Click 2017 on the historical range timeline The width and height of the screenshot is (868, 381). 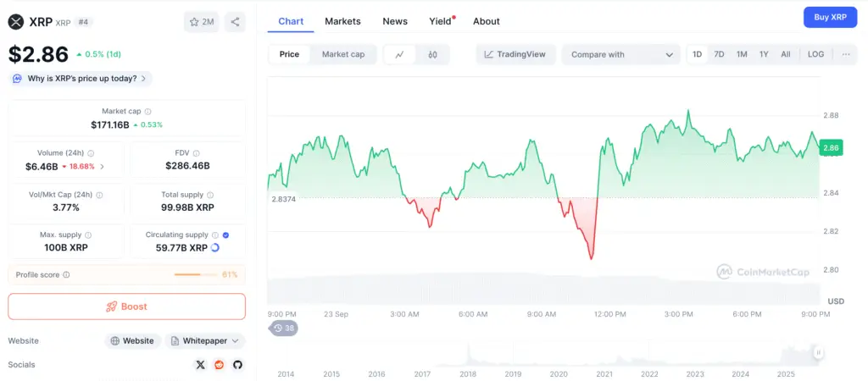click(422, 374)
